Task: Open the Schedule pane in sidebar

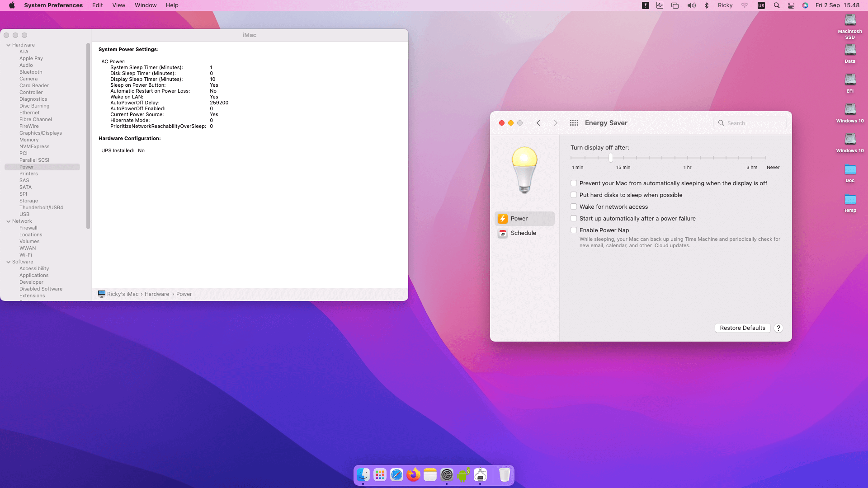Action: point(523,233)
